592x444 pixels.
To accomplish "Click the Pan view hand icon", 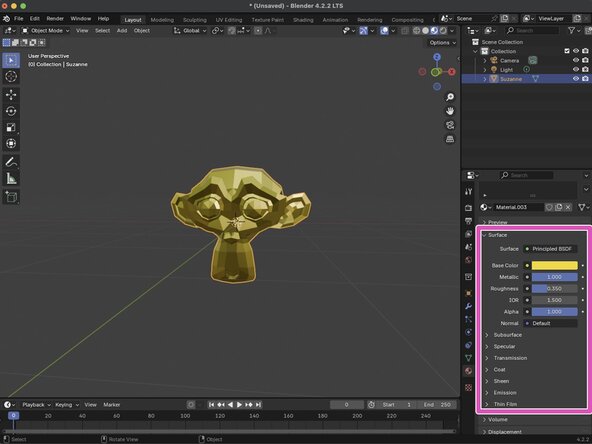I will point(450,111).
